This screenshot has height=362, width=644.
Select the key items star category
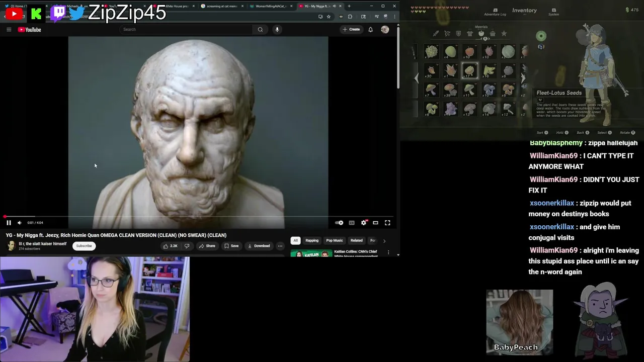504,34
